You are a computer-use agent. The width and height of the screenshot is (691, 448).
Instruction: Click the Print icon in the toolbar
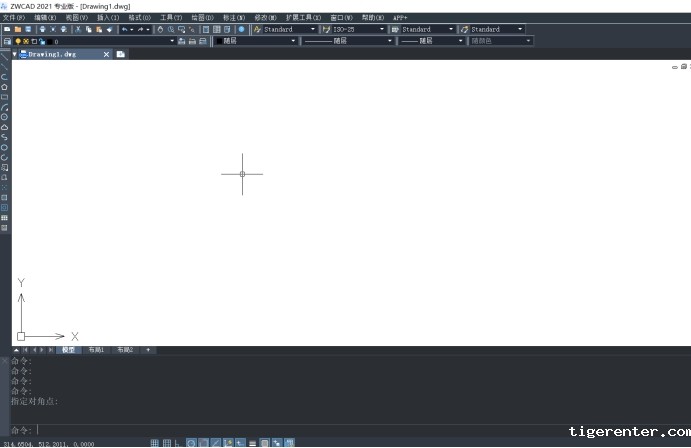point(41,29)
